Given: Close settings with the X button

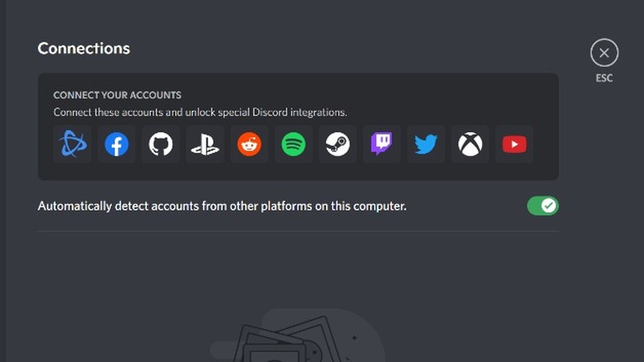Looking at the screenshot, I should click(604, 54).
